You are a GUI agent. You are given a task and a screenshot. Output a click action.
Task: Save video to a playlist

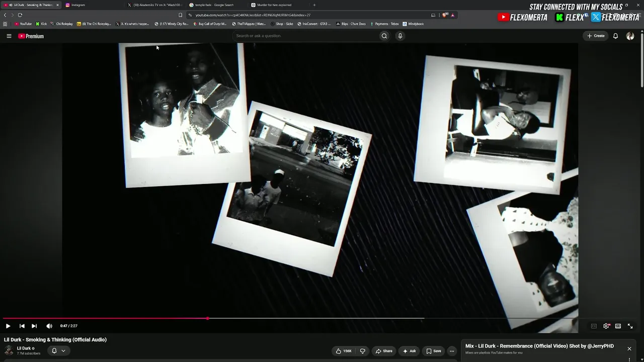click(x=434, y=351)
